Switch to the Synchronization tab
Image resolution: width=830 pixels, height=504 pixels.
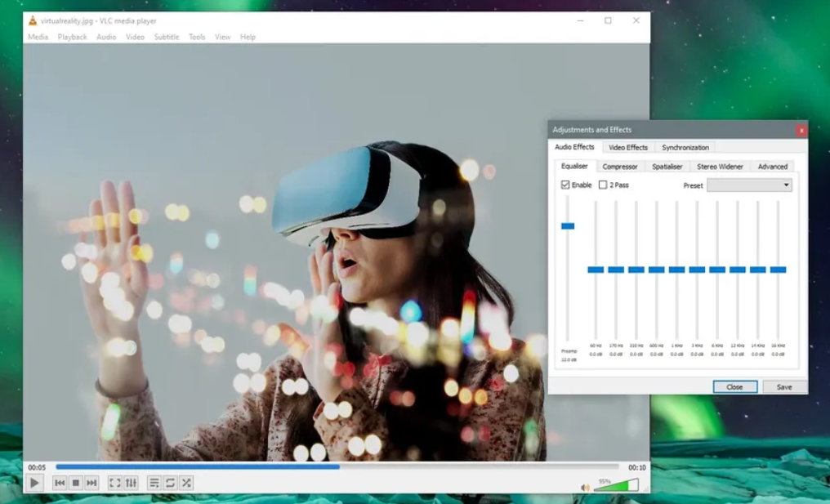click(x=685, y=148)
